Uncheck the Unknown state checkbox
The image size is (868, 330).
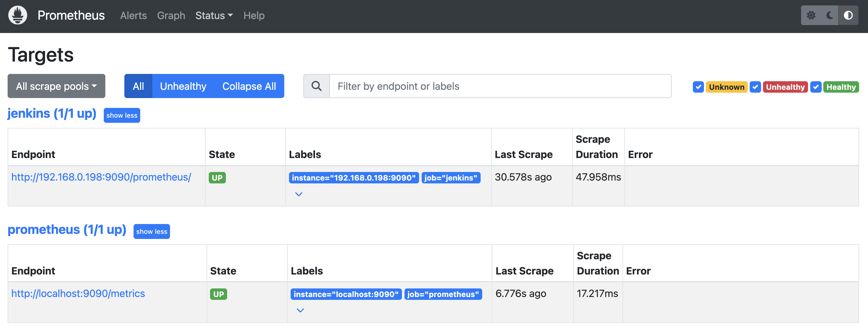click(x=698, y=87)
